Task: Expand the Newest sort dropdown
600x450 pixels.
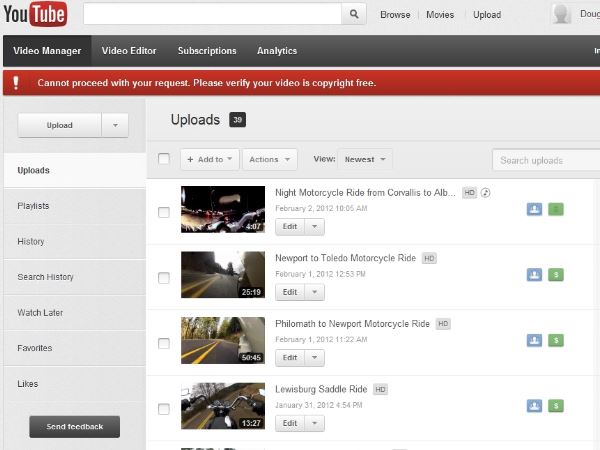Action: click(365, 159)
